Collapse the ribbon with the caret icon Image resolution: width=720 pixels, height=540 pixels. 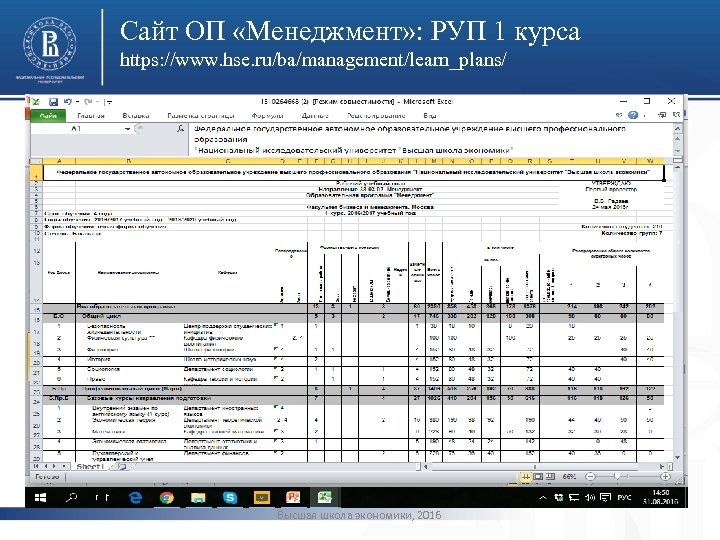point(619,115)
